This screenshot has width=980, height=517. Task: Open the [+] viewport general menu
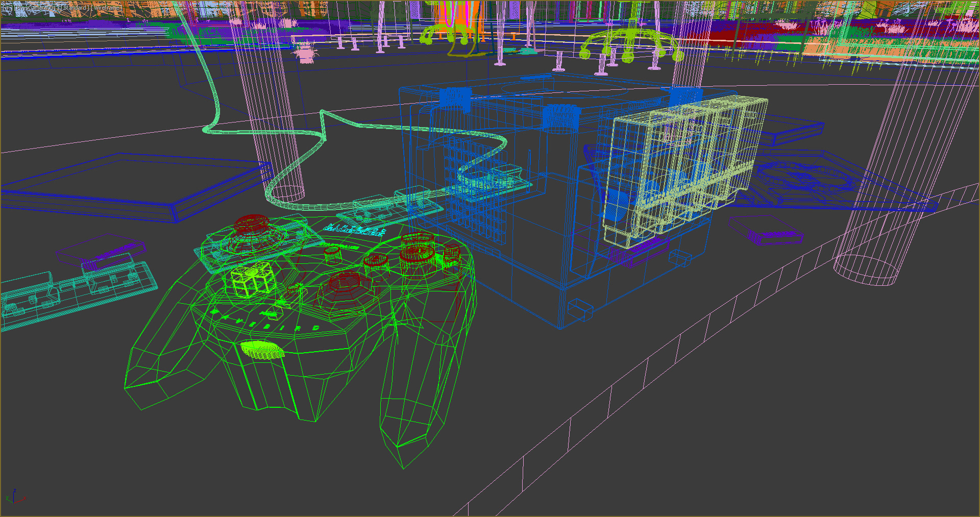click(x=8, y=8)
